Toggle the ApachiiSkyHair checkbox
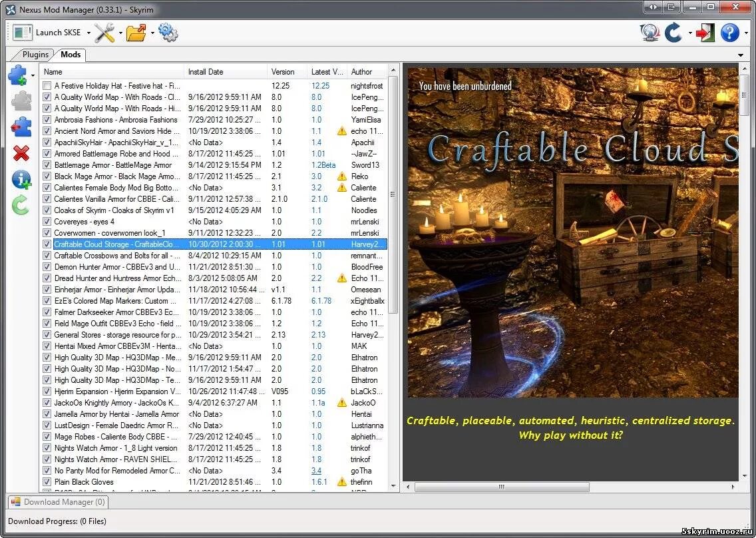756x538 pixels. pos(47,142)
